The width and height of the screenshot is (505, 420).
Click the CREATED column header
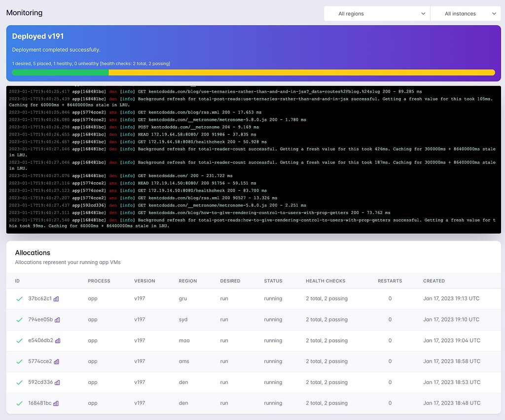click(x=434, y=280)
